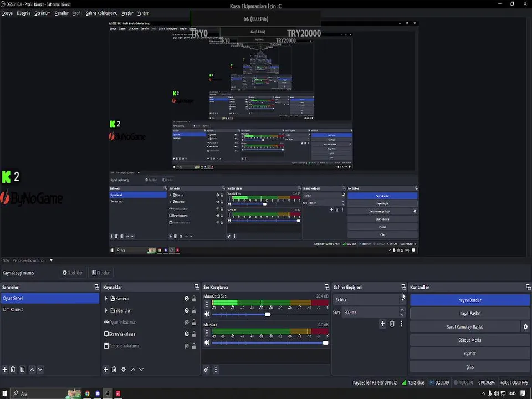The height and width of the screenshot is (399, 532).
Task: Remove selected scene using Sahneler trash icon
Action: click(x=13, y=370)
